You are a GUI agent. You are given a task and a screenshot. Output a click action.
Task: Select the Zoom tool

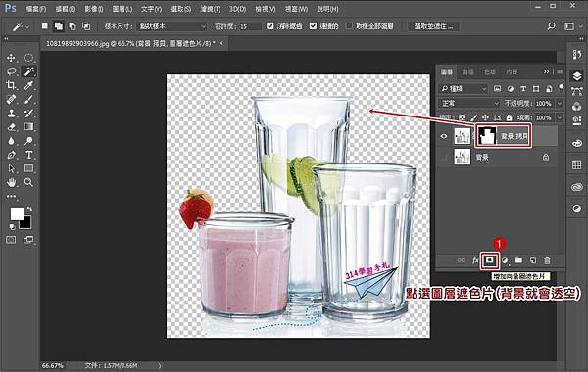click(28, 182)
